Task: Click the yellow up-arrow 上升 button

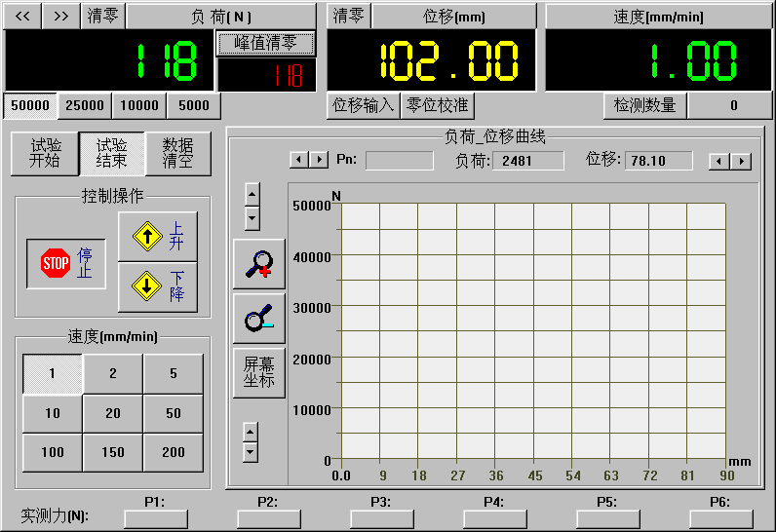Action: [x=157, y=236]
